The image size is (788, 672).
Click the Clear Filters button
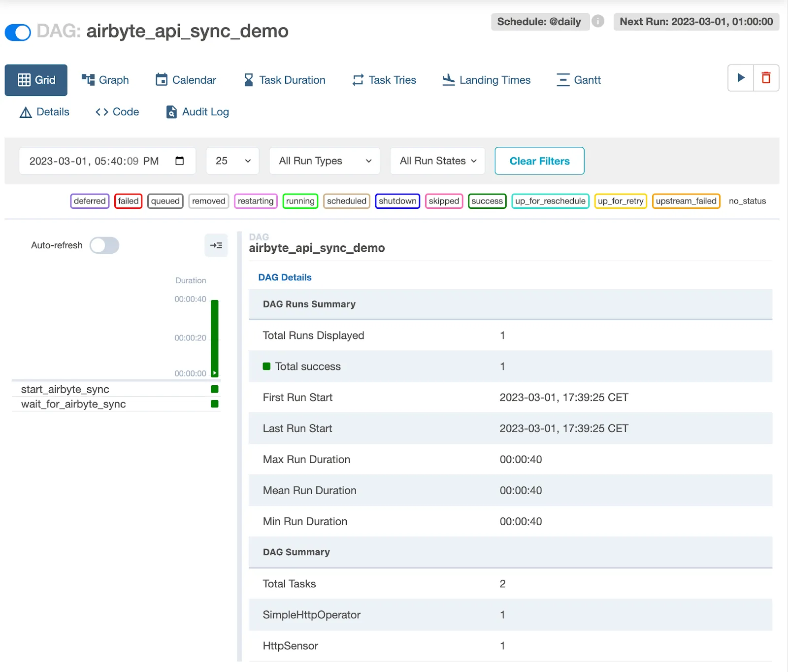(539, 161)
